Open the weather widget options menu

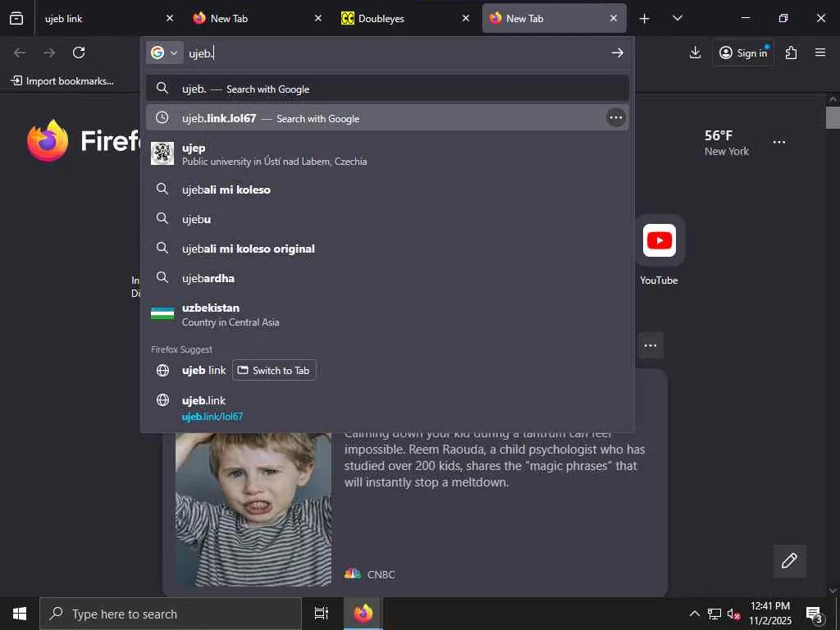[x=779, y=142]
